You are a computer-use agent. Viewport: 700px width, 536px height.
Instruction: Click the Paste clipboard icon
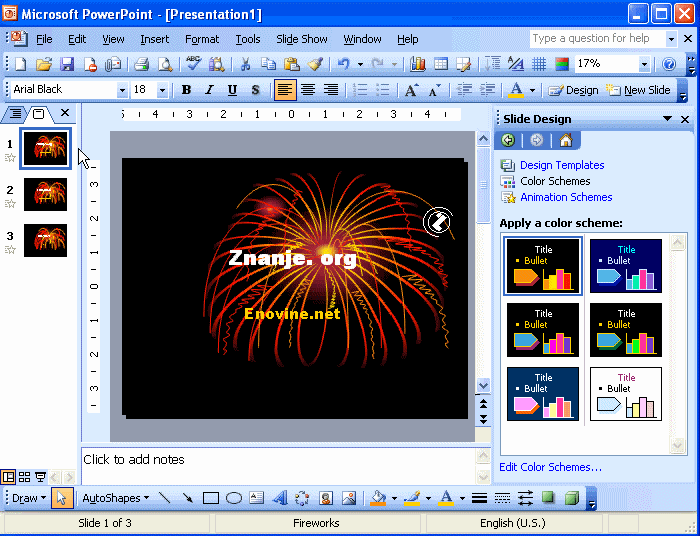pyautogui.click(x=291, y=64)
